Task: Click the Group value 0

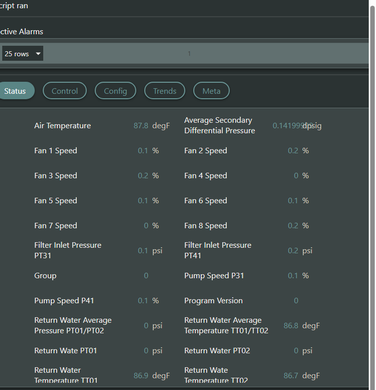Action: [146, 276]
